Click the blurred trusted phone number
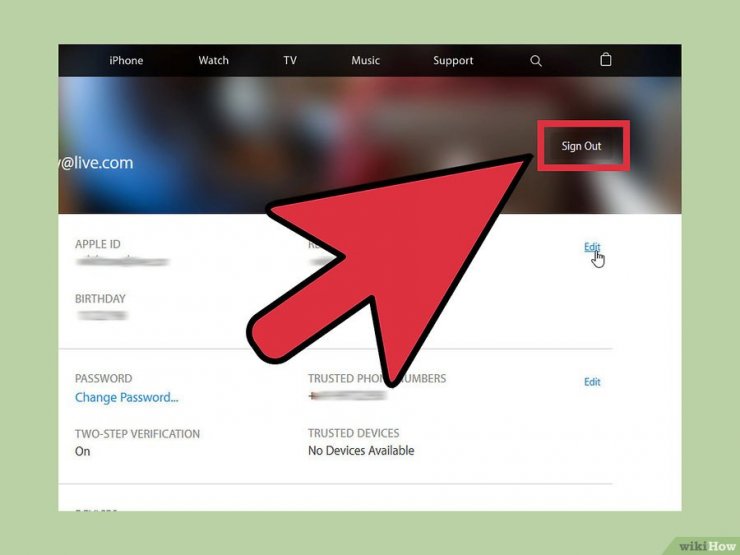 coord(347,396)
